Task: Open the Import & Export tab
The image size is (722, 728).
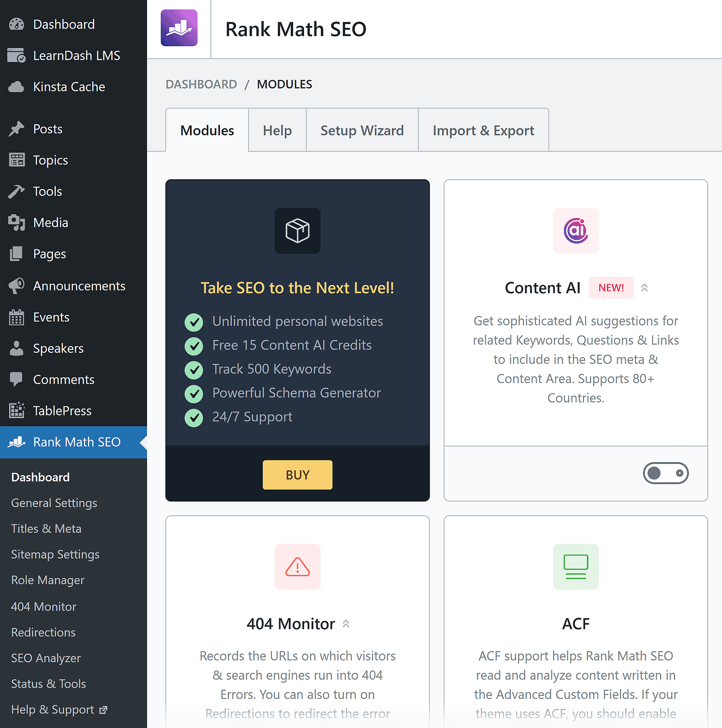Action: [483, 130]
